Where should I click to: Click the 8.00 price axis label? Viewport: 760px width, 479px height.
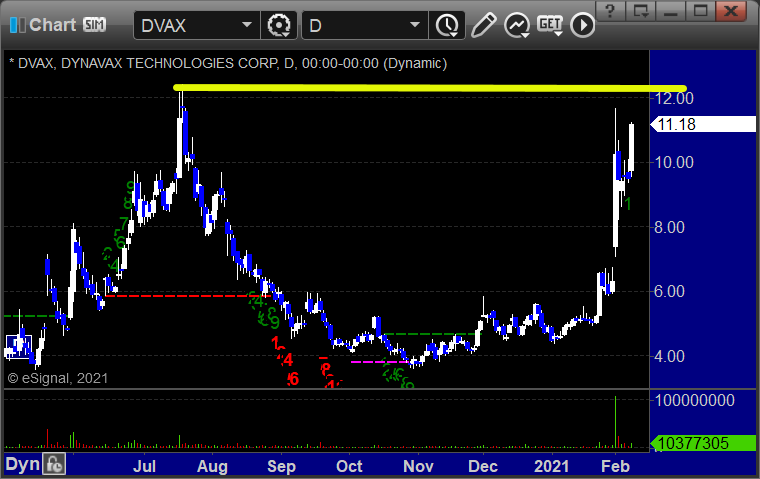669,227
